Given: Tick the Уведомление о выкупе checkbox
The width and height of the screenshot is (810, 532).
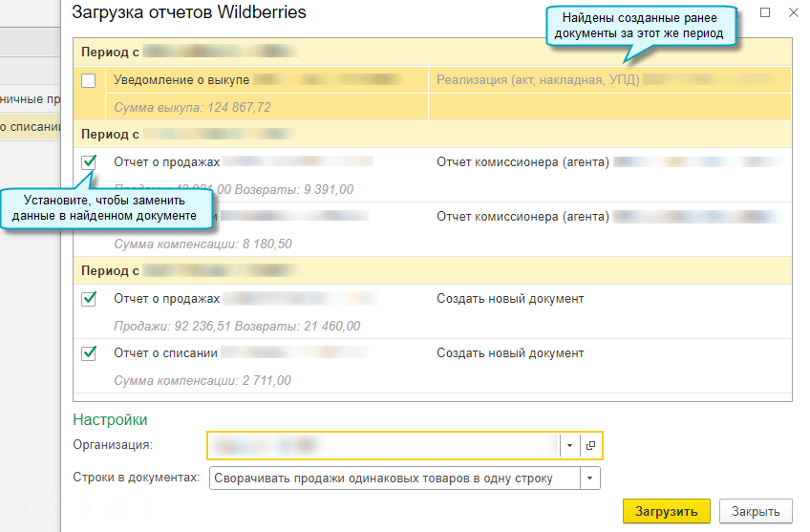Looking at the screenshot, I should (88, 80).
